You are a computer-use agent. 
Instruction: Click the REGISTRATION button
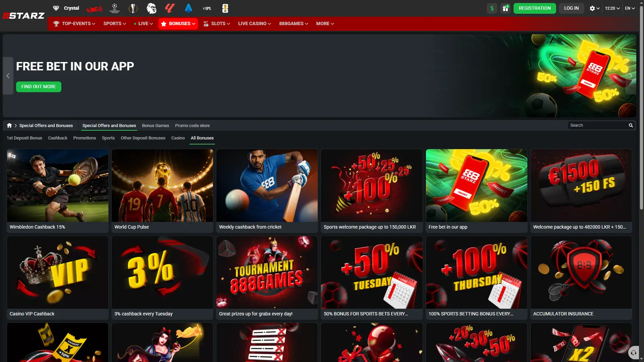[535, 8]
